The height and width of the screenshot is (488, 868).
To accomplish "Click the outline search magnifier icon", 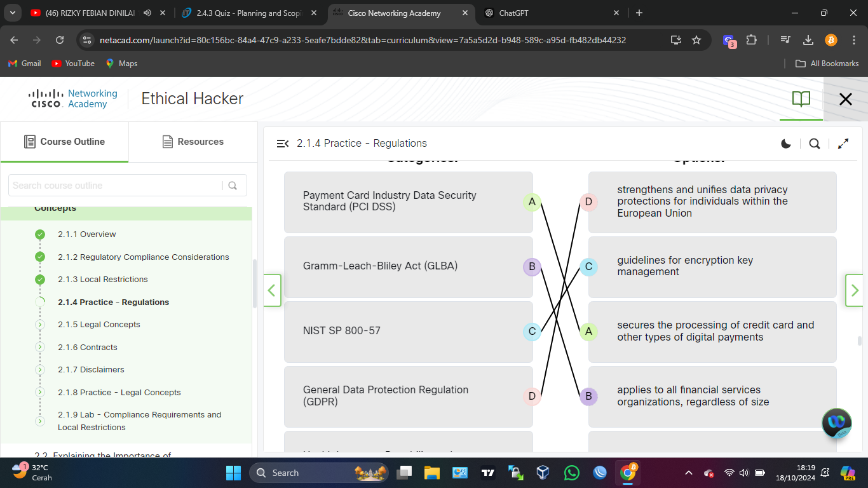I will pyautogui.click(x=233, y=186).
